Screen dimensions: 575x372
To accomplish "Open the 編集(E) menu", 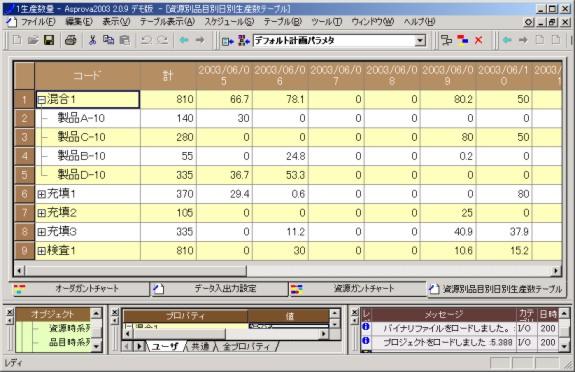I will [x=79, y=22].
